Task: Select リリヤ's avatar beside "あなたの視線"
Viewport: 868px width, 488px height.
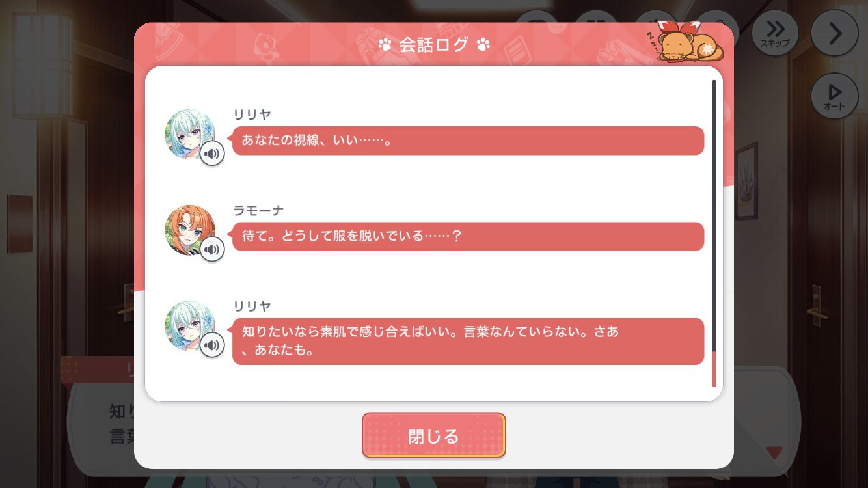Action: [x=189, y=135]
